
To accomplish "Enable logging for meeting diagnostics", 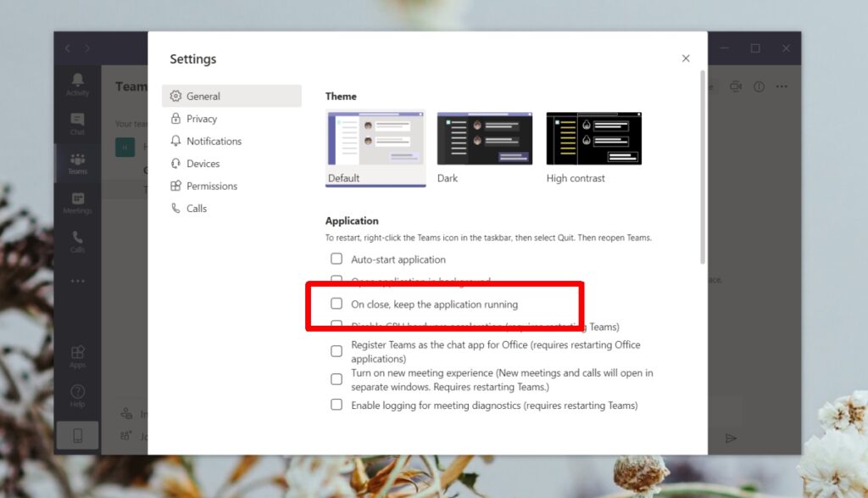I will point(337,406).
